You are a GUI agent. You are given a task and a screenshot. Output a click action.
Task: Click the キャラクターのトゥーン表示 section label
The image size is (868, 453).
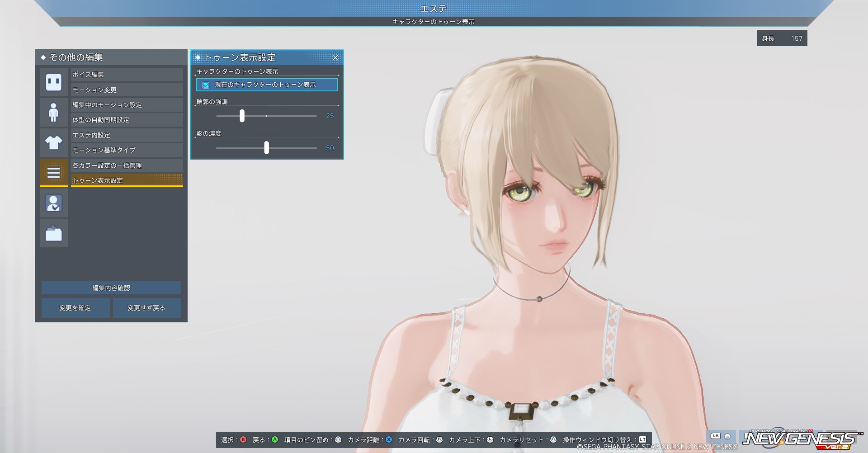pyautogui.click(x=237, y=71)
